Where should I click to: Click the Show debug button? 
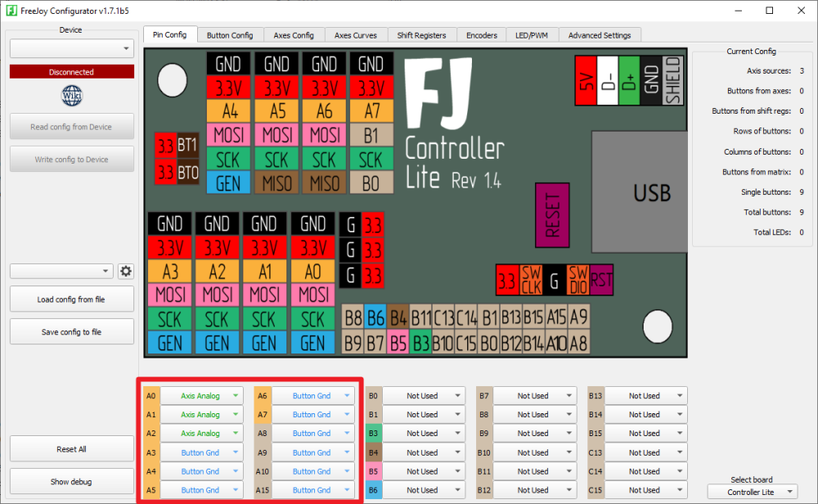coord(71,482)
